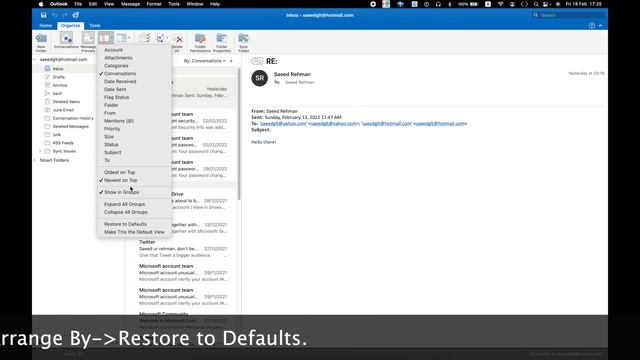
Task: Click the saeedgit@hotmail.com angle-bracket link in message
Action: pyautogui.click(x=440, y=124)
